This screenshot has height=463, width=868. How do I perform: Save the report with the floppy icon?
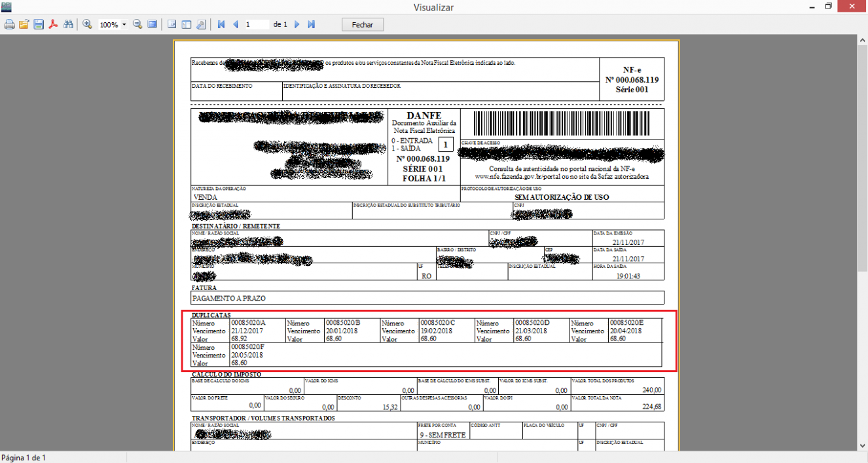coord(39,24)
